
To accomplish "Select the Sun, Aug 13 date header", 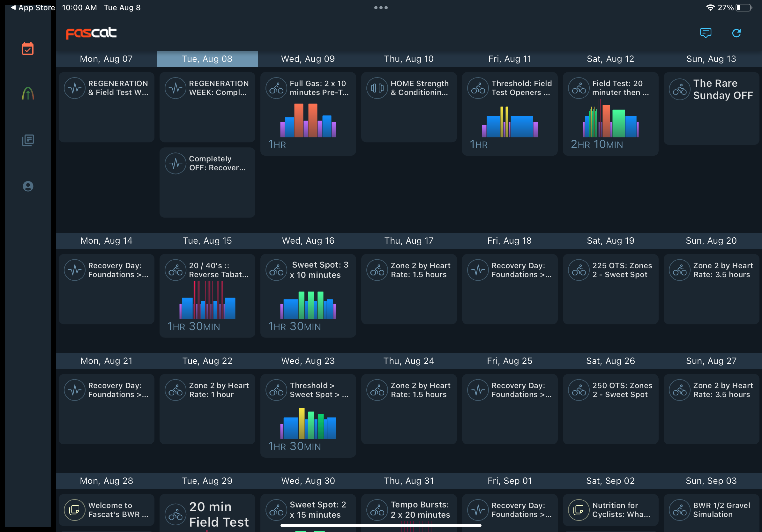I will [x=711, y=59].
